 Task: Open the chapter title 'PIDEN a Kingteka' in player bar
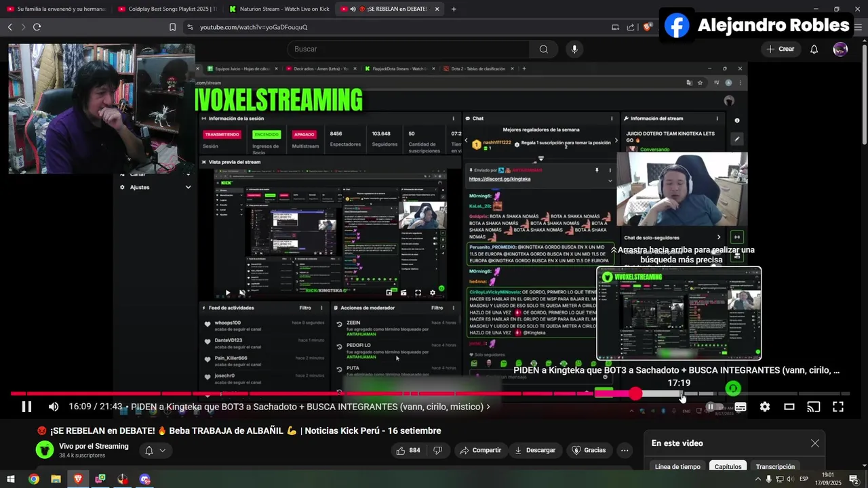click(311, 407)
